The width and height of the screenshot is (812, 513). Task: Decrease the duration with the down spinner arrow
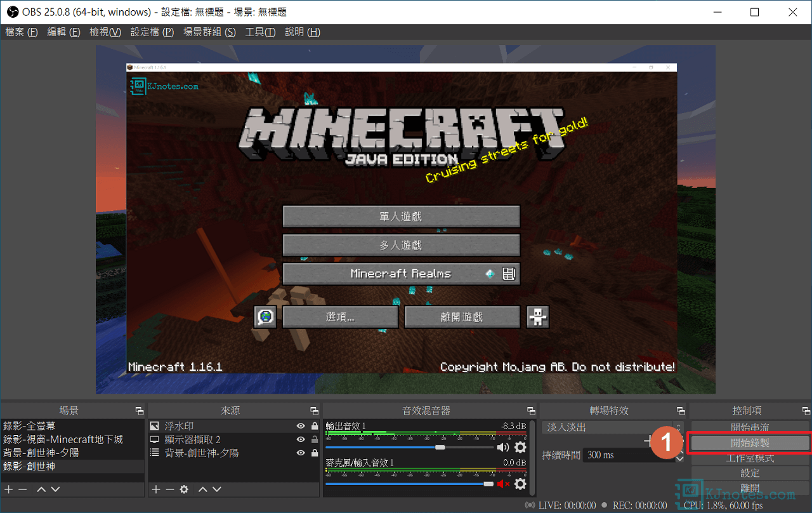click(x=679, y=458)
